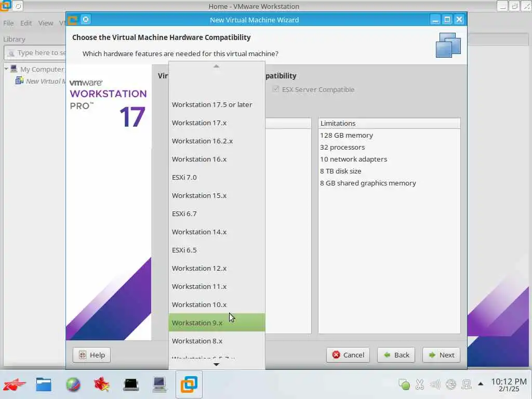532x399 pixels.
Task: Select highlighted Workstation 9.x entry
Action: coord(217,323)
